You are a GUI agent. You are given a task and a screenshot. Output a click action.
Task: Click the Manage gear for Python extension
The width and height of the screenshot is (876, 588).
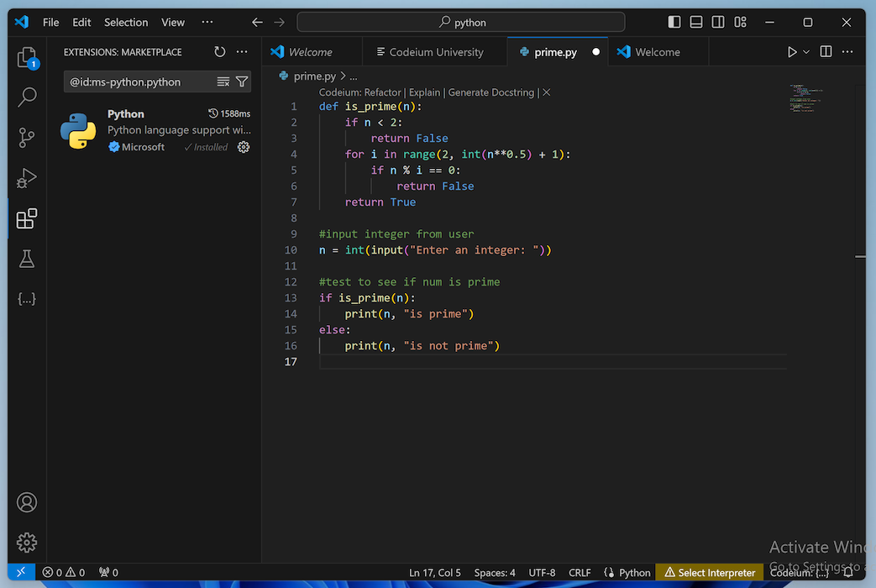pyautogui.click(x=244, y=147)
